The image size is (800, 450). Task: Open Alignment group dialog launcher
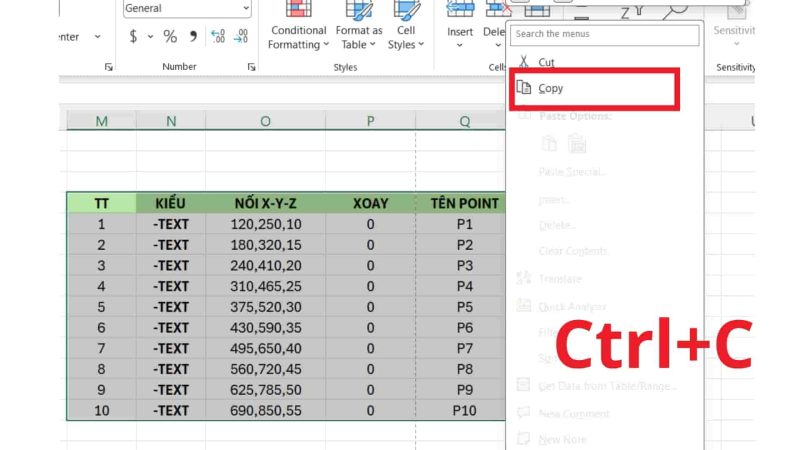[x=108, y=67]
